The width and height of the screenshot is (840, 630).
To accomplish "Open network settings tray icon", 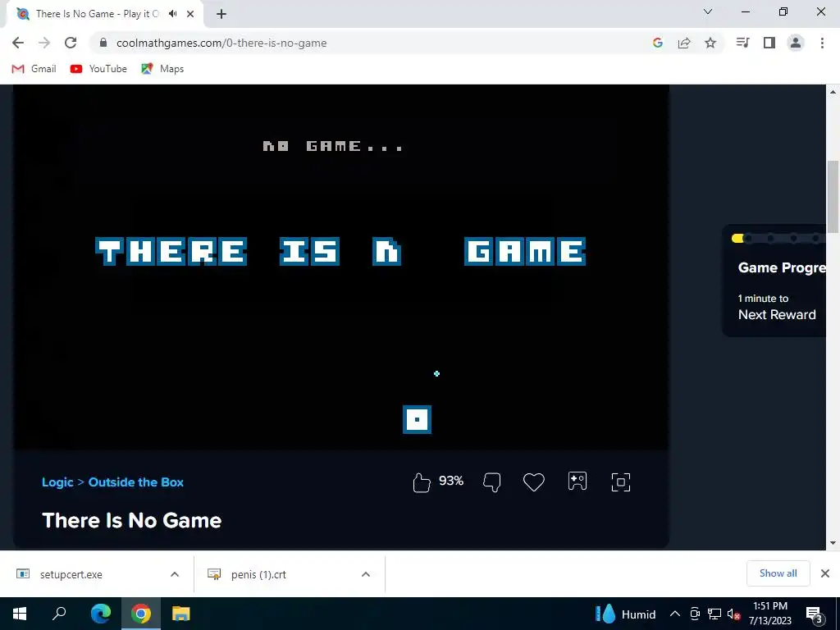I will point(714,614).
